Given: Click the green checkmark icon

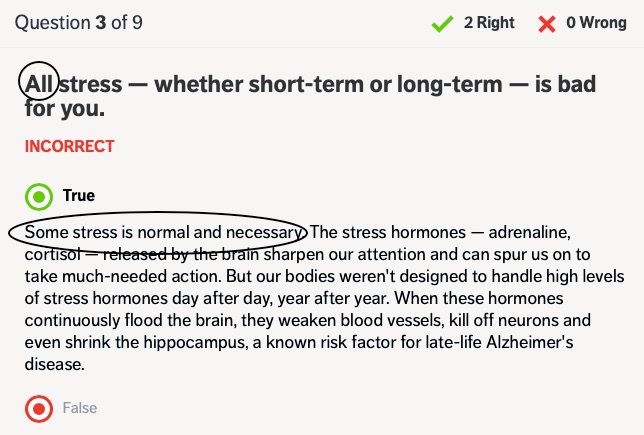Looking at the screenshot, I should tap(442, 23).
